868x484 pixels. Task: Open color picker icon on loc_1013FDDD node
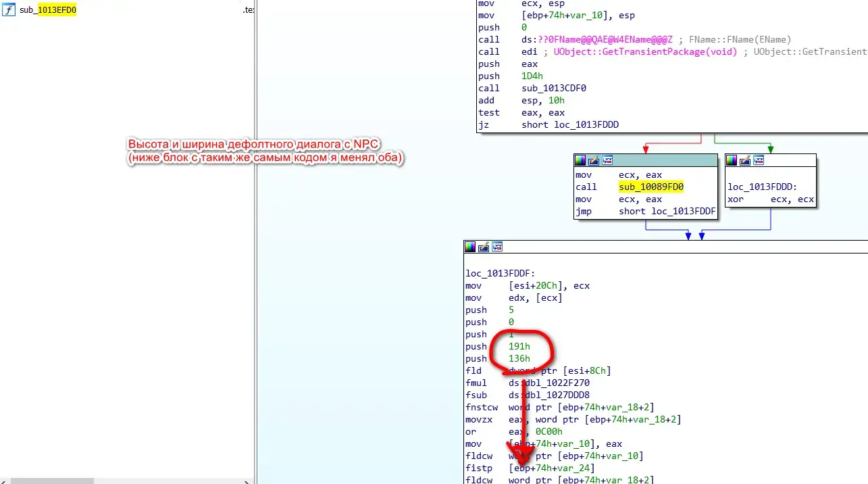point(732,160)
